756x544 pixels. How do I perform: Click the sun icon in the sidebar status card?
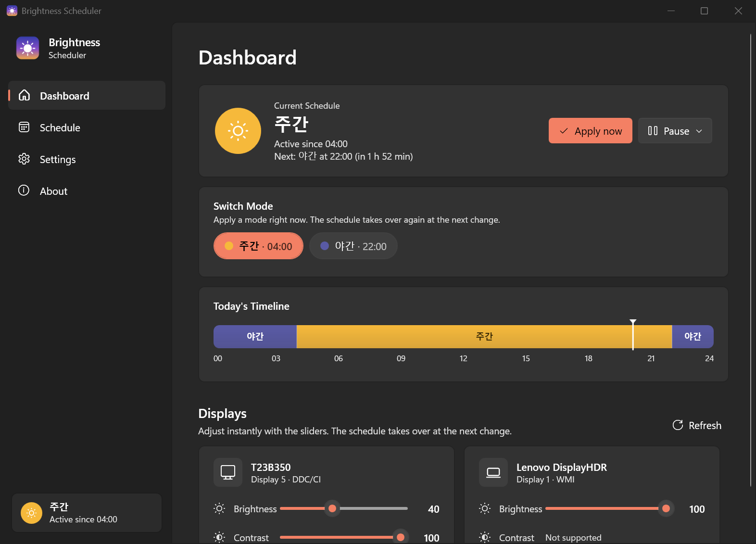(31, 513)
